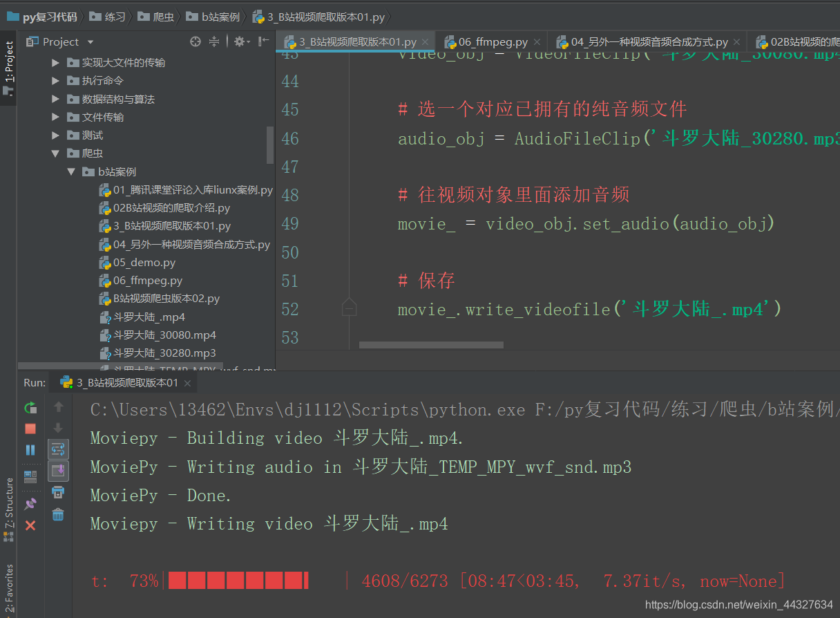Screen dimensions: 840x618
Task: Open 02B站视频的爬取介绍.py in the tree
Action: click(x=164, y=207)
